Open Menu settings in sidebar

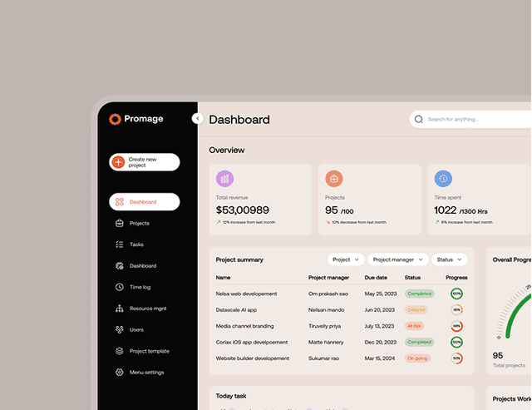[x=146, y=373]
